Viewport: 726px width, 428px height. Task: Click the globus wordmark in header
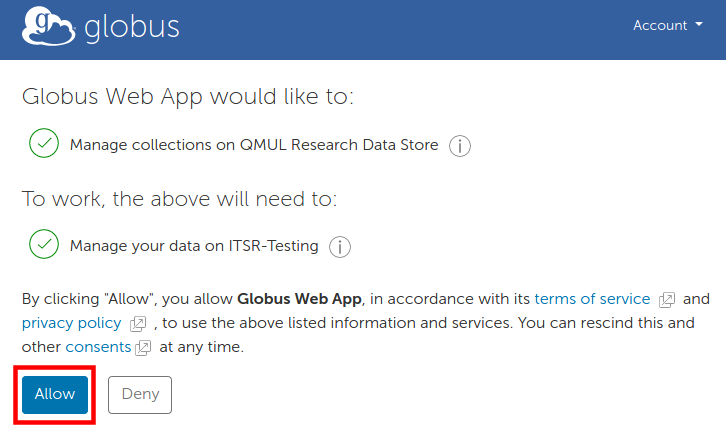point(132,27)
